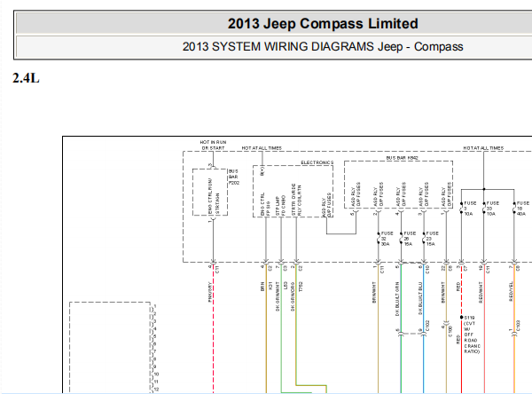Click the 'DK GRN/ORG' wire label
Image resolution: width=532 pixels, height=394 pixels.
point(293,296)
